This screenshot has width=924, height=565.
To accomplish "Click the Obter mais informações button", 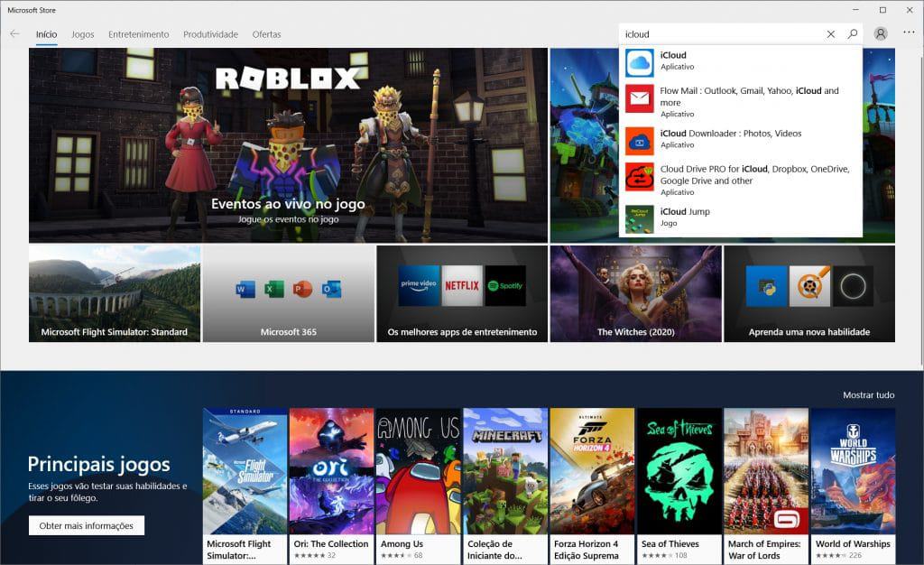I will click(87, 525).
